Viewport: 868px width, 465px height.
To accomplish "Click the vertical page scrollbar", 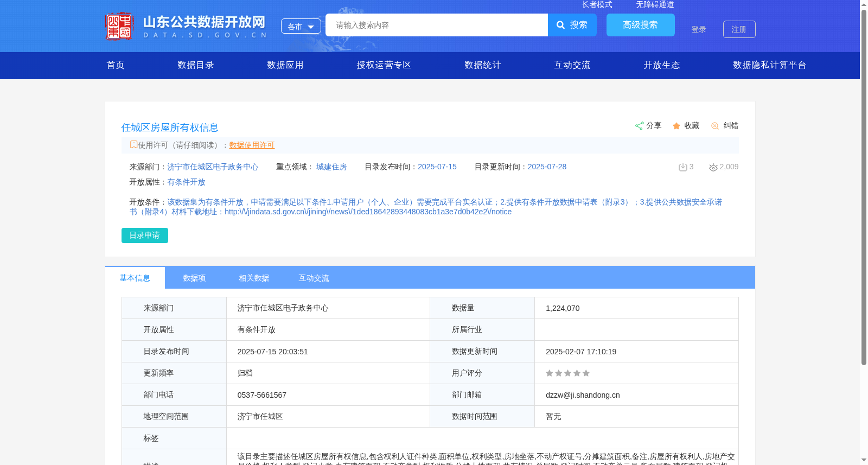I will click(x=864, y=187).
